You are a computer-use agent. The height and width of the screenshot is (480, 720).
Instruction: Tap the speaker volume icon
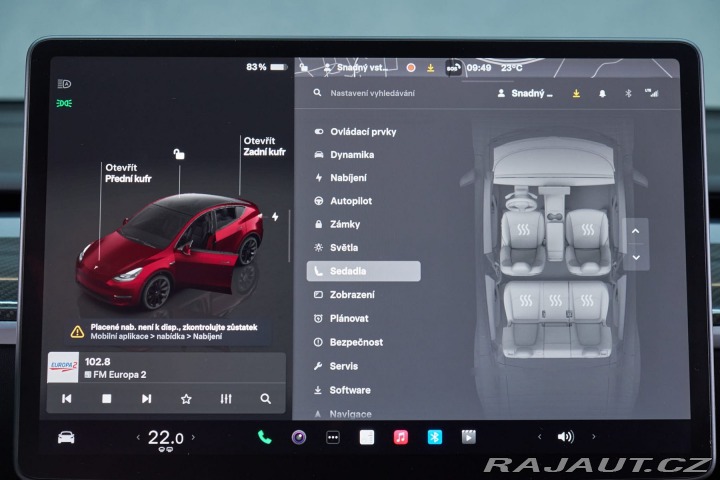pos(566,437)
